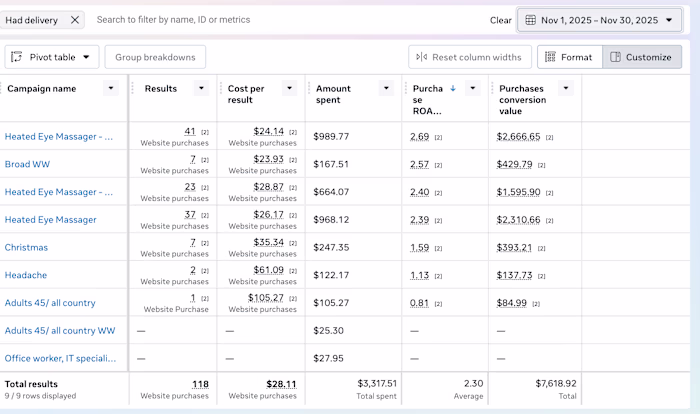
Task: Open Amount spent column menu arrow
Action: [386, 88]
